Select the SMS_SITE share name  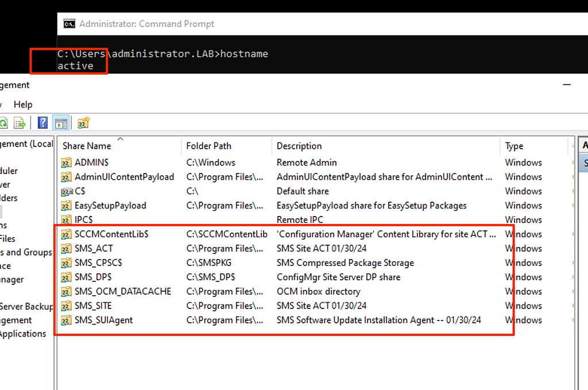[x=93, y=306]
